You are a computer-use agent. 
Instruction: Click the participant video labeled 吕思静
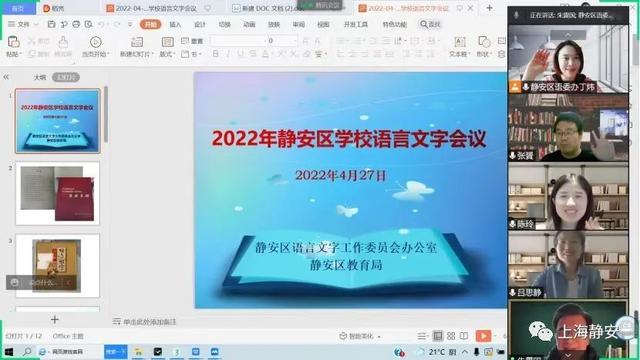(x=568, y=264)
